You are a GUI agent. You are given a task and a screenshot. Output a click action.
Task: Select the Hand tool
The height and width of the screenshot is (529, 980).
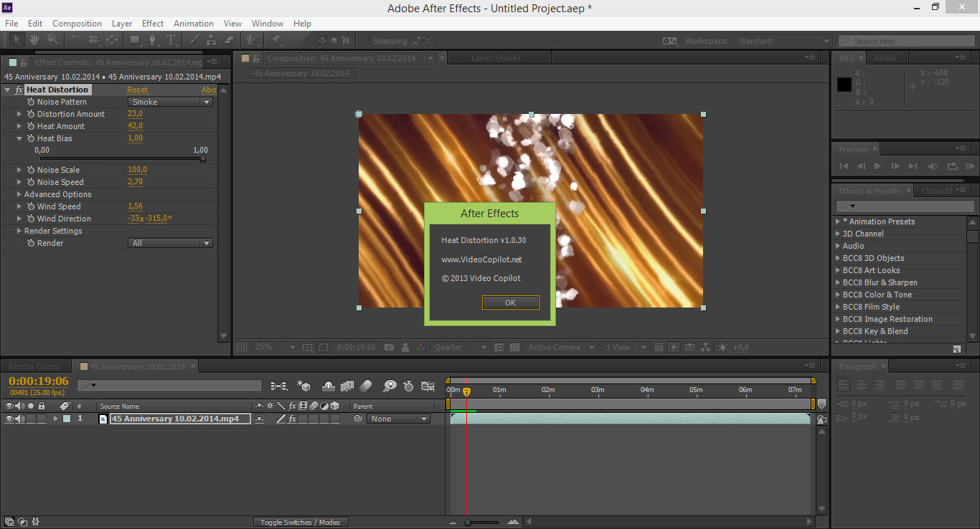tap(35, 40)
